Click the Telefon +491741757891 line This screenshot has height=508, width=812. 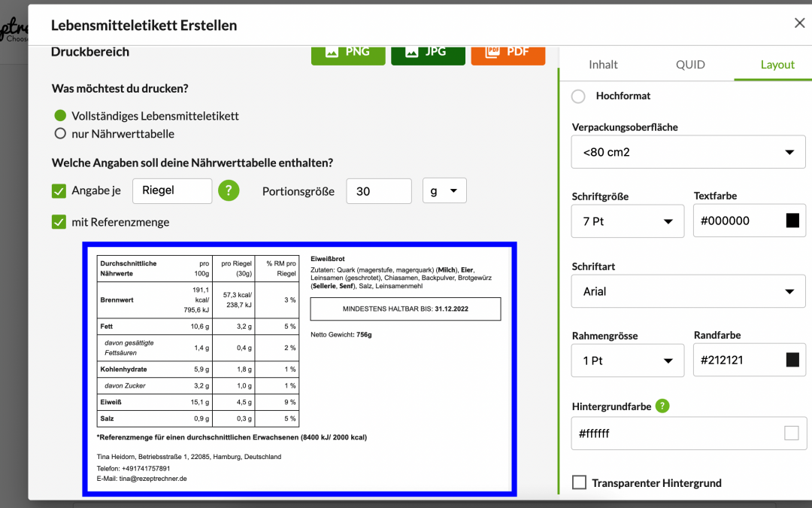(134, 469)
